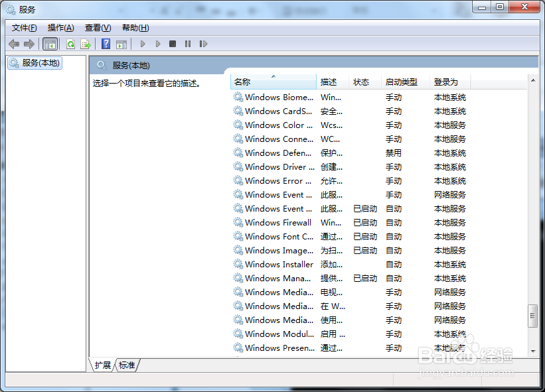Toggle the show/hide console tree icon
545x392 pixels.
click(50, 44)
